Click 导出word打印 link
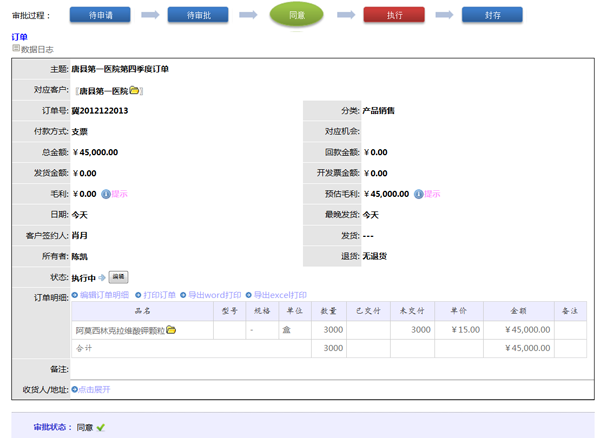 coord(214,296)
